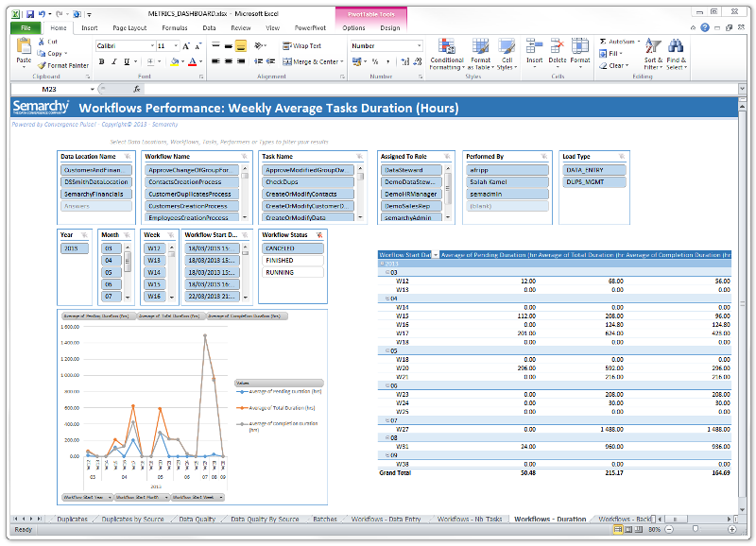Open Excel Help question mark
Viewport: 756px width, 546px height.
click(x=705, y=28)
